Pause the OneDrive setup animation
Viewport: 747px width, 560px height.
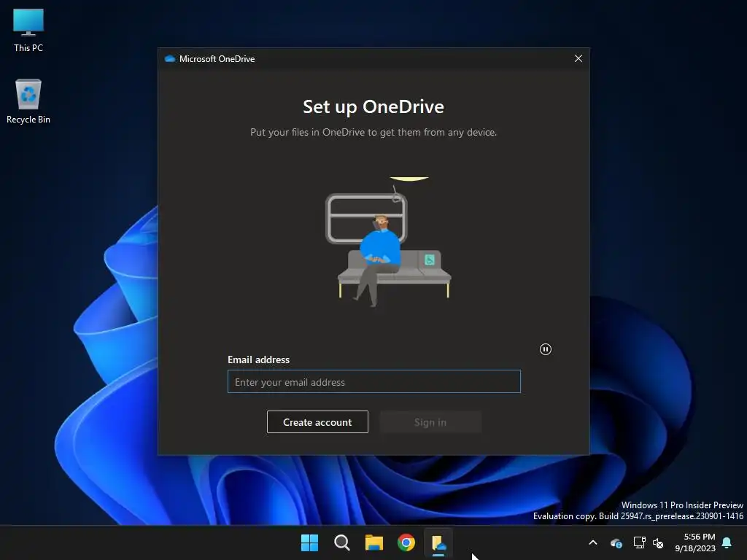(546, 349)
